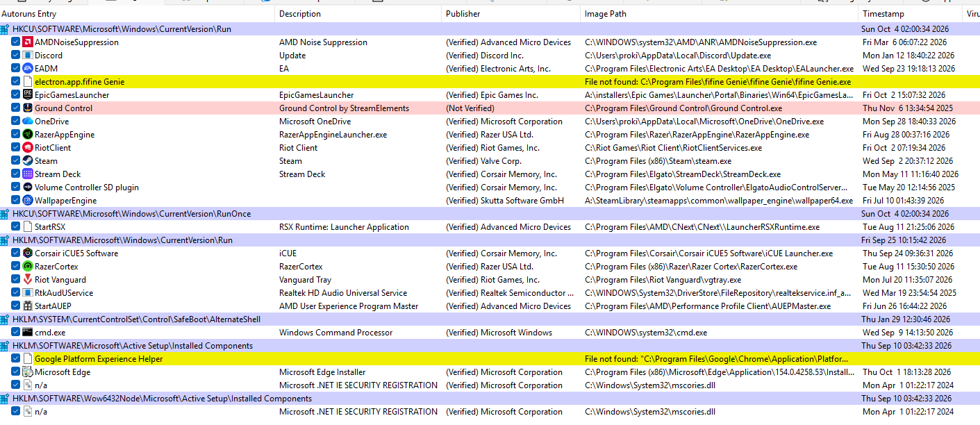
Task: Select the HKLM Wow6432Node Installed Components row
Action: tap(490, 399)
